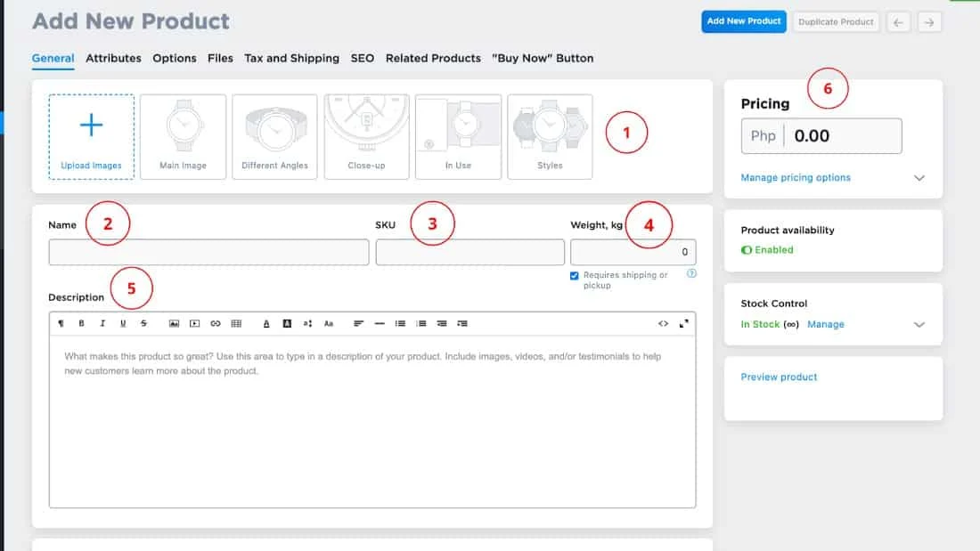The width and height of the screenshot is (980, 551).
Task: Expand the Stock Control chevron
Action: pos(919,325)
